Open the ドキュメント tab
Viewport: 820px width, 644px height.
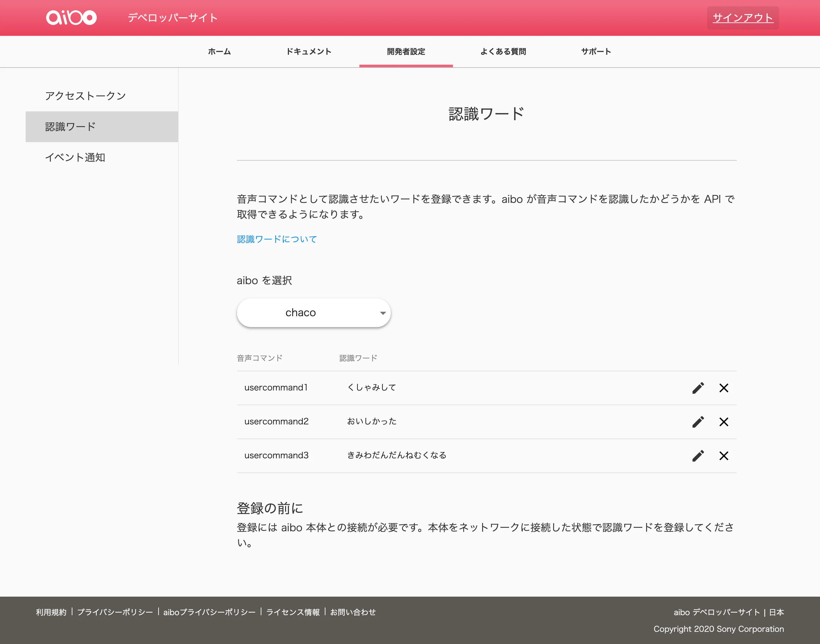(309, 51)
